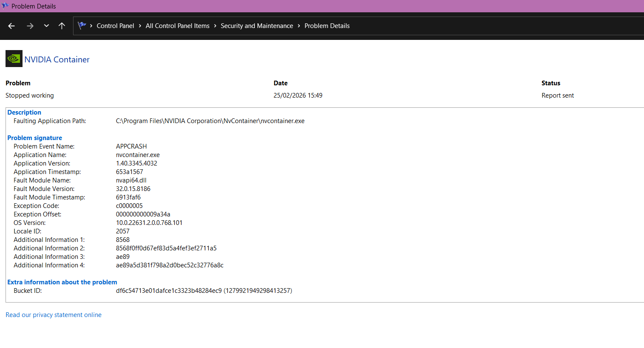Screen dimensions: 644x348
Task: Click Additional Information 3 value ae89
Action: pos(123,257)
